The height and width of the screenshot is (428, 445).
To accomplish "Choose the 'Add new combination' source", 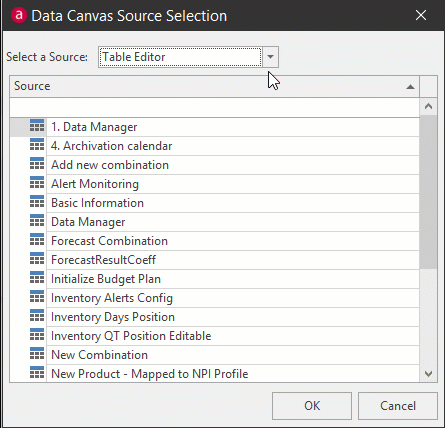I will [214, 165].
